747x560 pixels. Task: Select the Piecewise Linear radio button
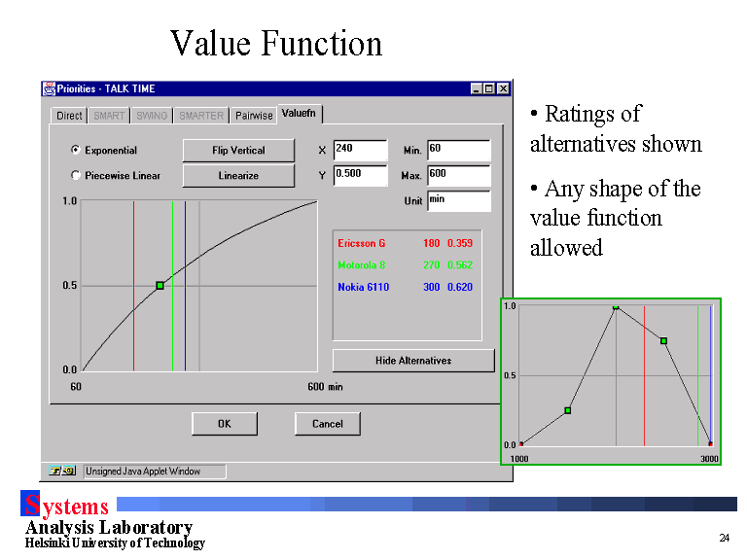[x=76, y=176]
